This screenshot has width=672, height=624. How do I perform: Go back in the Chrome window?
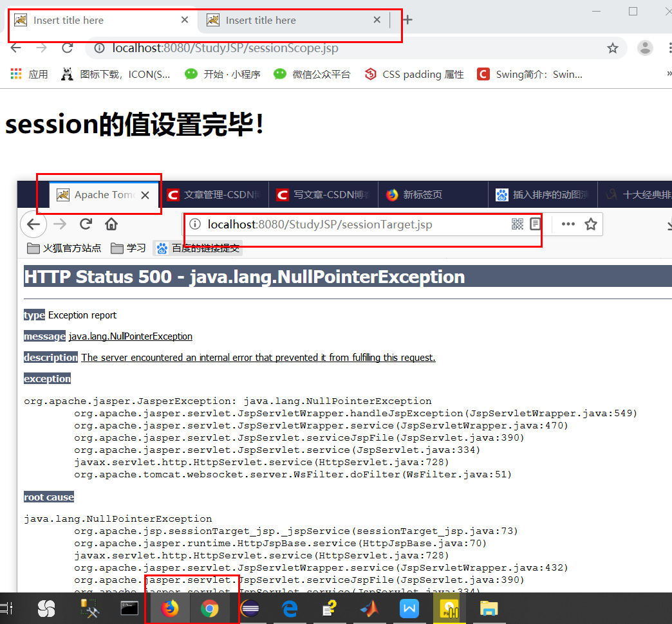click(x=16, y=48)
